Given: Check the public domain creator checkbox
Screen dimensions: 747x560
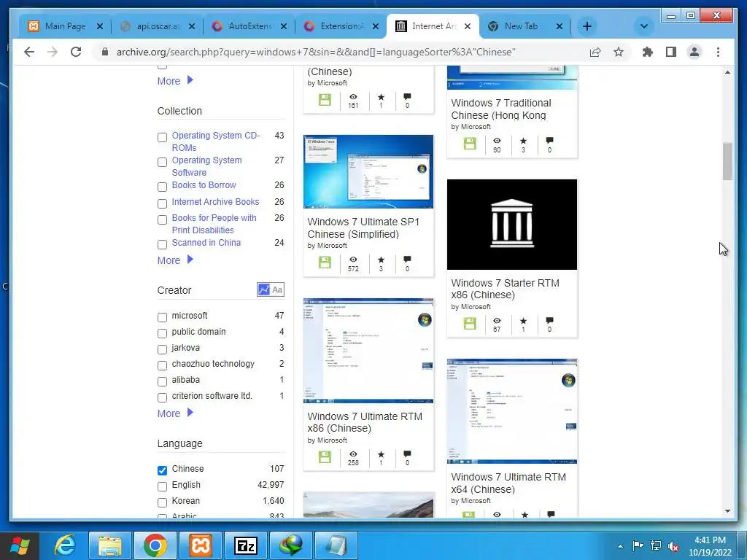Looking at the screenshot, I should tap(162, 334).
